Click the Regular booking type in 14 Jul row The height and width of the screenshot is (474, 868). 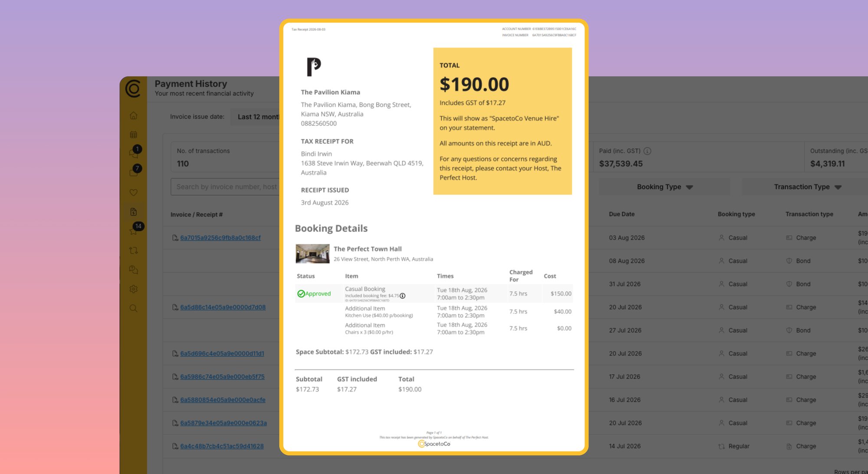739,446
